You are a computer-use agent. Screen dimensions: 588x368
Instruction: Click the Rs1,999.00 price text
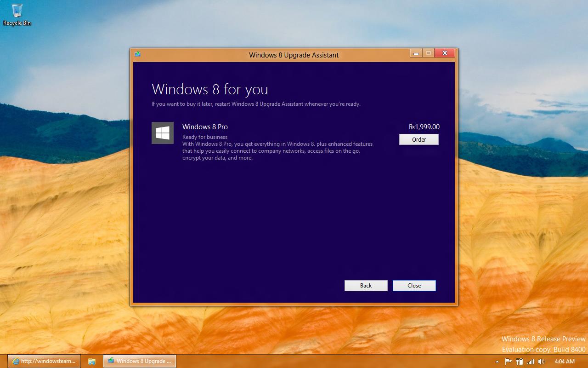click(x=424, y=127)
